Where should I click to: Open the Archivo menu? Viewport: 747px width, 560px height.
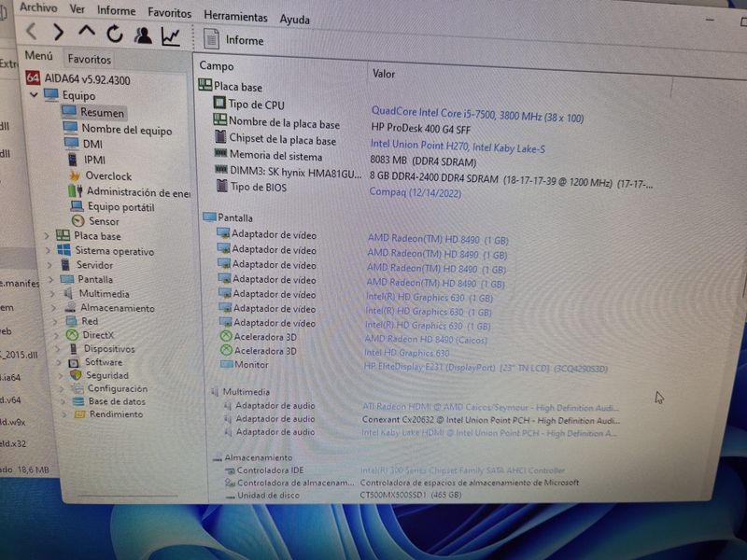(x=38, y=7)
